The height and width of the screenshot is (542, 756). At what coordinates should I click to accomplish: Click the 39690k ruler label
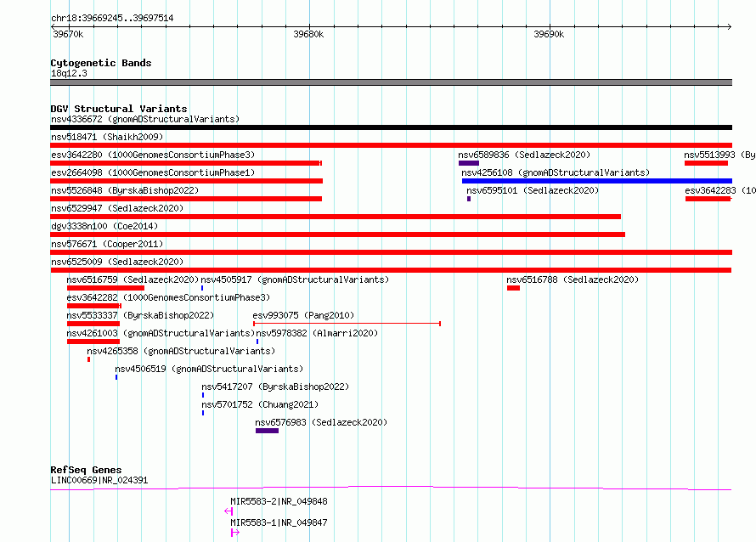click(x=549, y=34)
